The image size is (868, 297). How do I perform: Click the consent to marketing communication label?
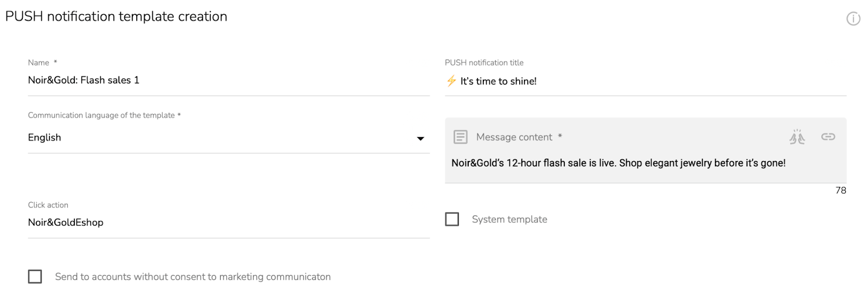[193, 277]
